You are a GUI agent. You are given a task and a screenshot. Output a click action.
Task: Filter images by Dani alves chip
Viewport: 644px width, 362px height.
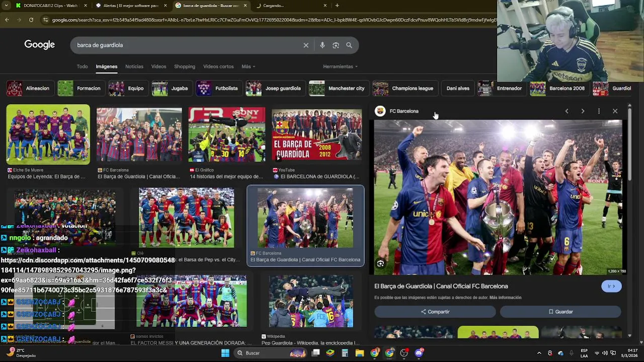pos(457,88)
